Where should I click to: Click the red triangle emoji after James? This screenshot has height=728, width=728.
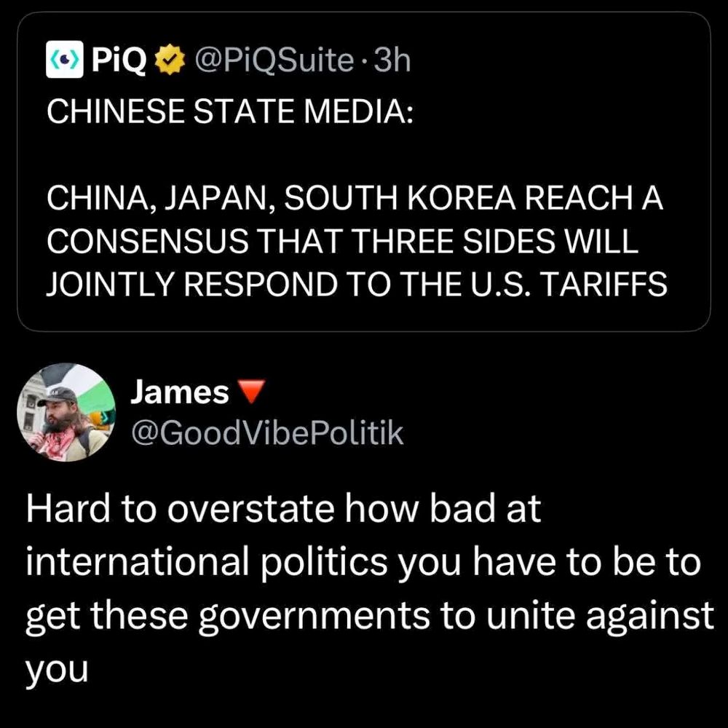(251, 392)
